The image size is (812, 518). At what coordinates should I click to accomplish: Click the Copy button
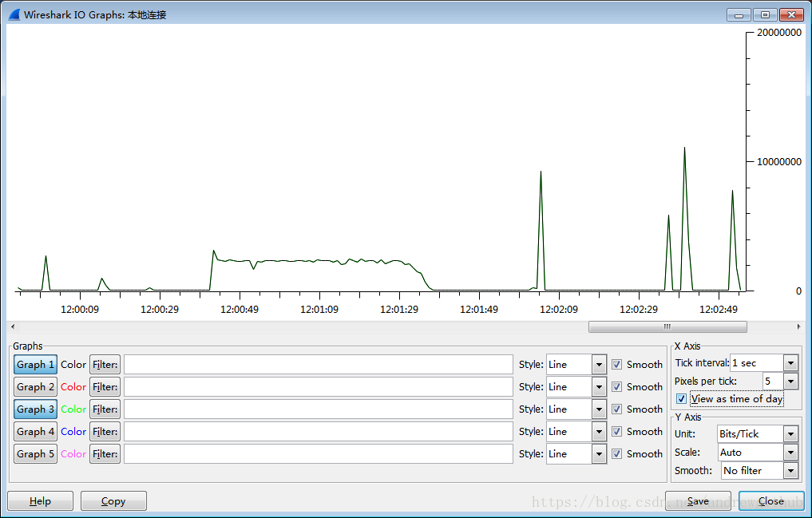pos(113,501)
